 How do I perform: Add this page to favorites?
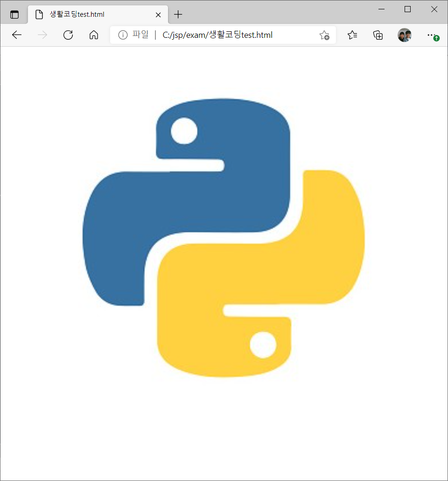(x=324, y=35)
